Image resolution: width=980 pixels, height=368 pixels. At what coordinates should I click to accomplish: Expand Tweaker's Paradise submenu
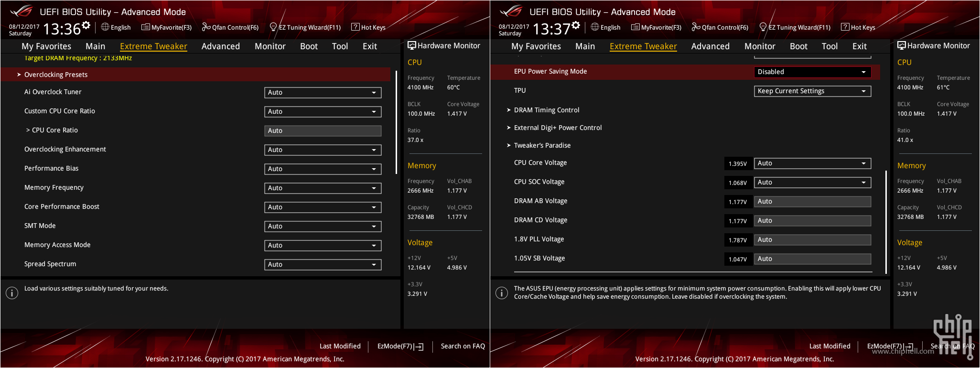(542, 145)
